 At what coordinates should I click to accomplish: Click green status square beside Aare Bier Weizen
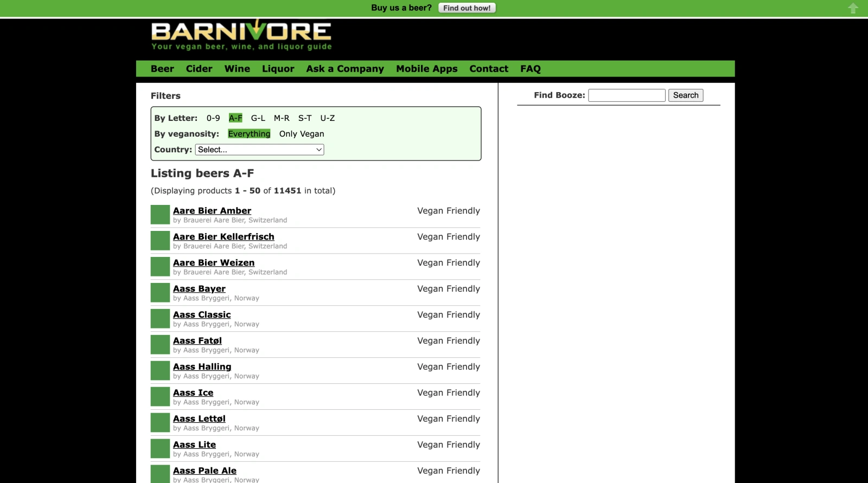(160, 267)
